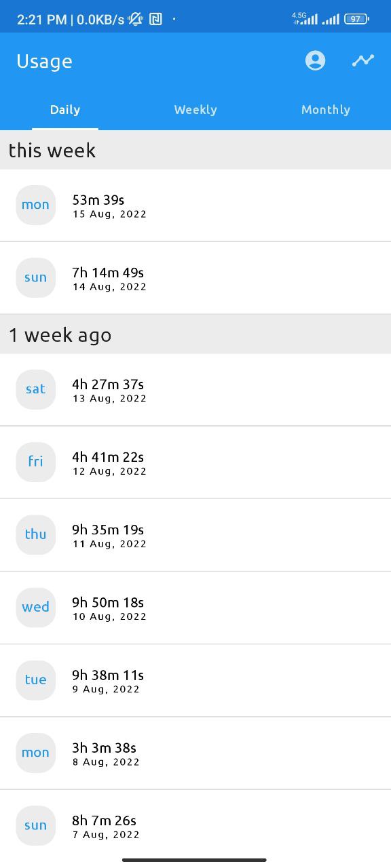This screenshot has height=868, width=391.
Task: Select the "tue" day icon for 9 Aug
Action: tap(35, 680)
